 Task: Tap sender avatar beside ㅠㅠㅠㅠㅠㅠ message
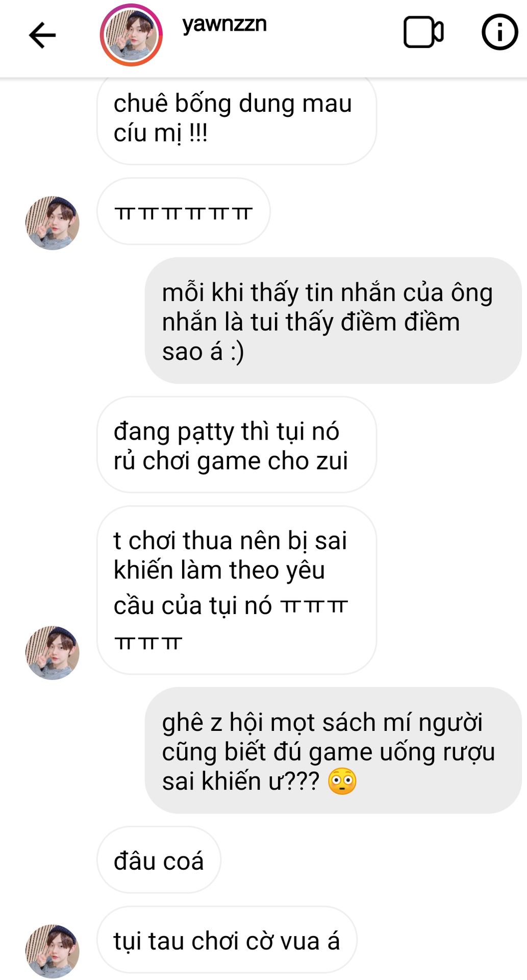[x=53, y=223]
